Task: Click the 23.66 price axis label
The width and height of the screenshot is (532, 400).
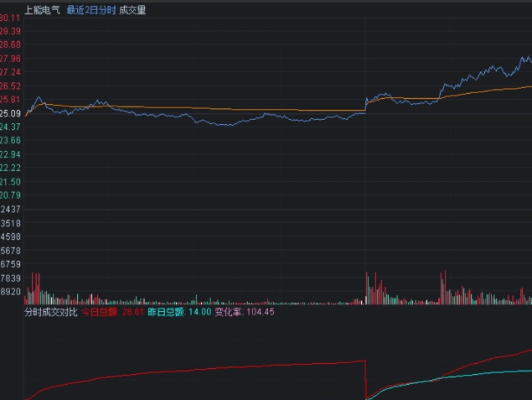Action: pyautogui.click(x=10, y=141)
